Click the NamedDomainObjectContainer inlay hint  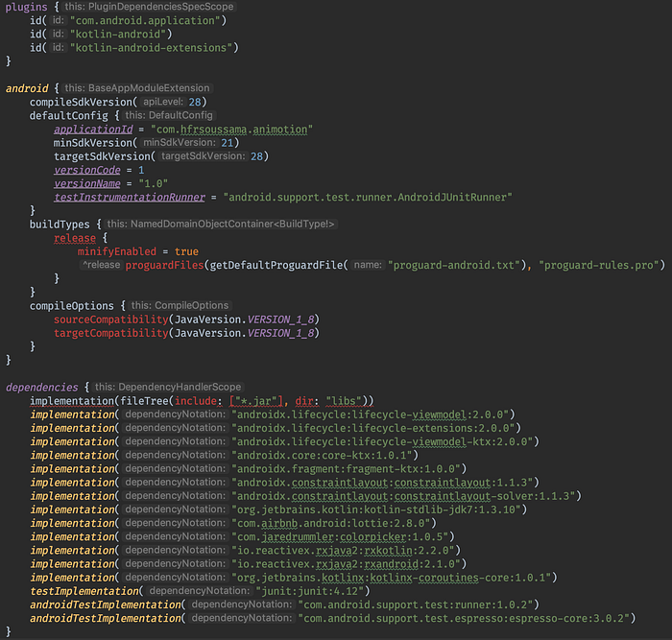tap(220, 224)
